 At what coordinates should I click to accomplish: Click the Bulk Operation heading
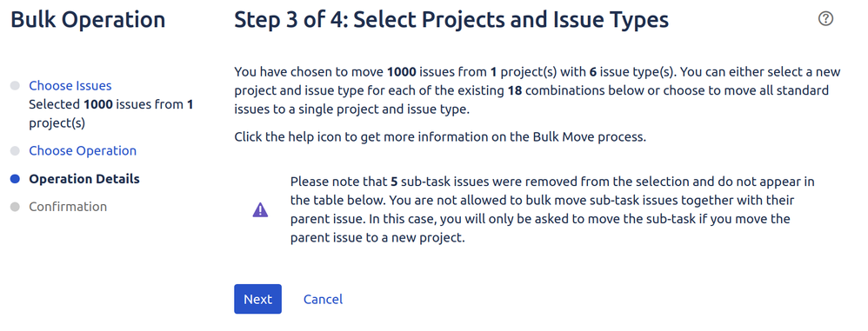(x=88, y=21)
